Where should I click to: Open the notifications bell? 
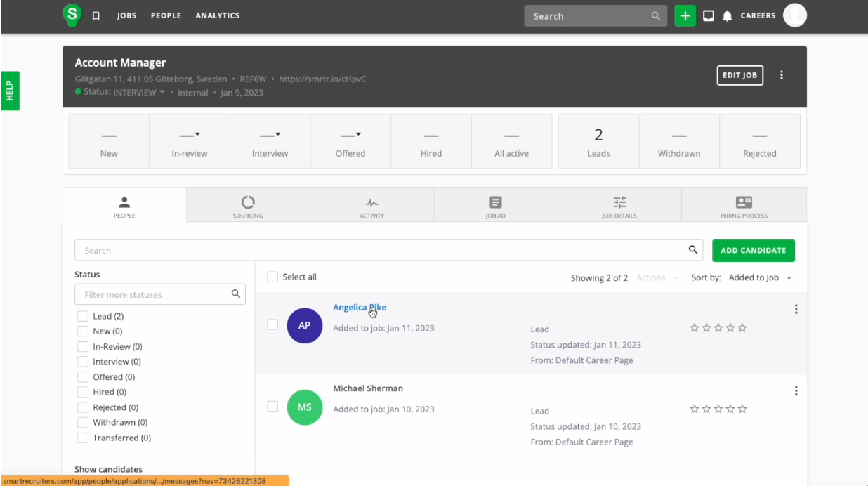[728, 15]
